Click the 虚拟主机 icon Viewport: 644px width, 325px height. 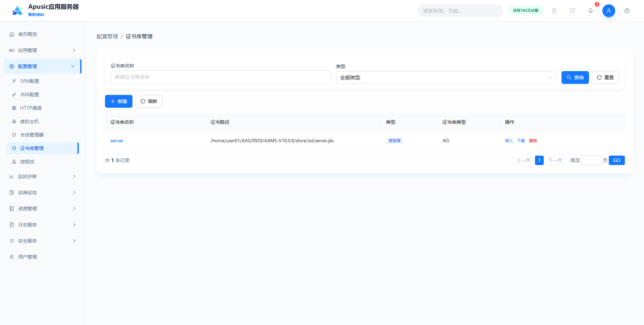14,121
